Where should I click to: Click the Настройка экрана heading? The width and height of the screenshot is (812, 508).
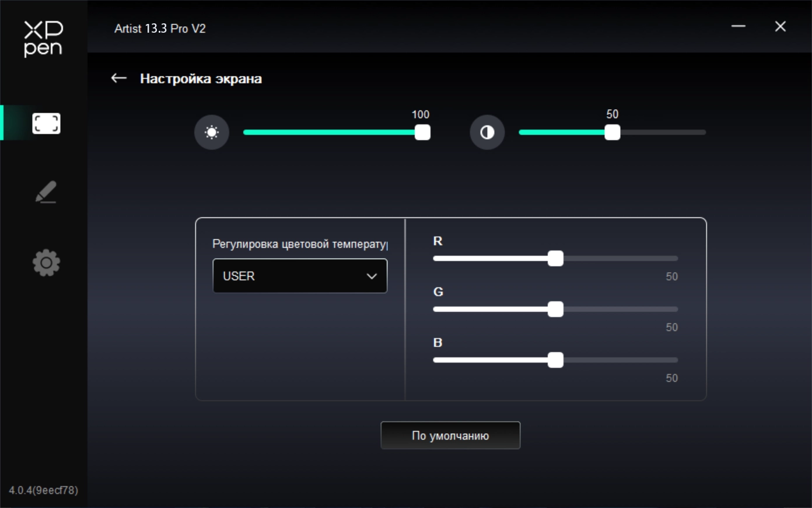[x=201, y=79]
